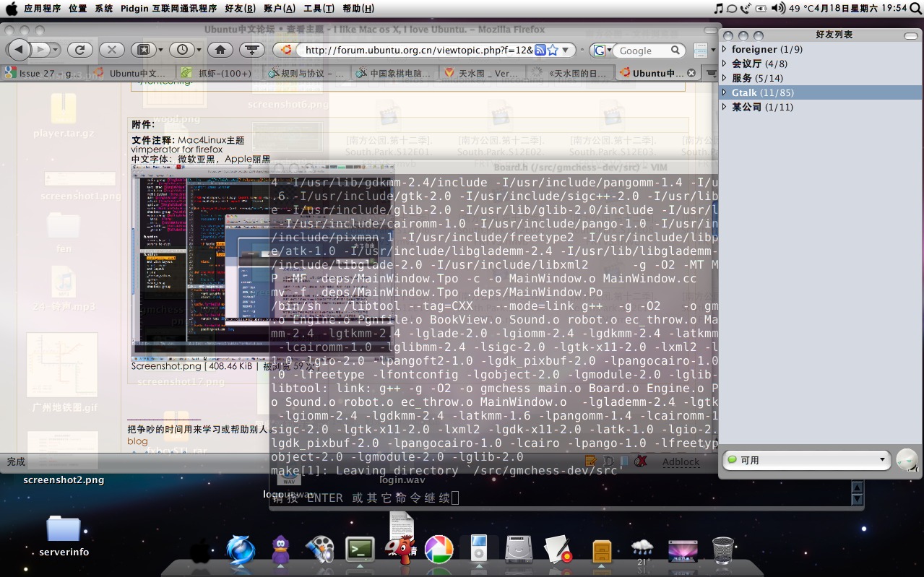Expand the foreigner buddy group
The height and width of the screenshot is (577, 924).
coord(725,49)
